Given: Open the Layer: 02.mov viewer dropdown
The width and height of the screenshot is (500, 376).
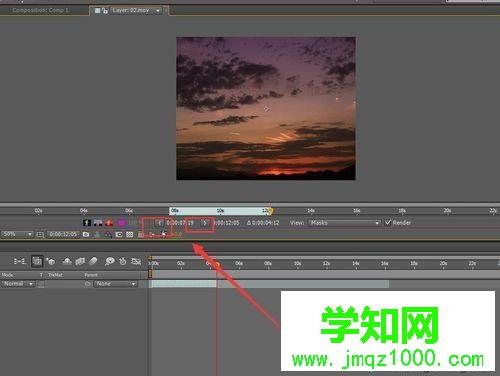Looking at the screenshot, I should point(158,11).
